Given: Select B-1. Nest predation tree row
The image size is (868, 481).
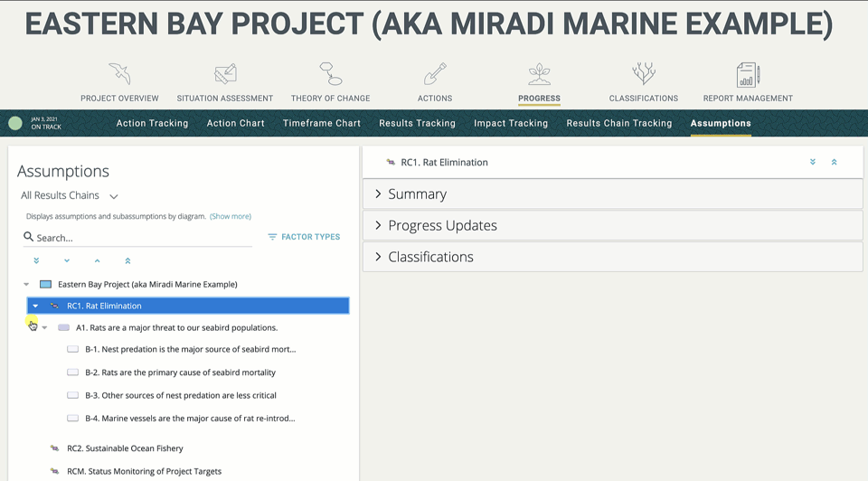Looking at the screenshot, I should [191, 349].
